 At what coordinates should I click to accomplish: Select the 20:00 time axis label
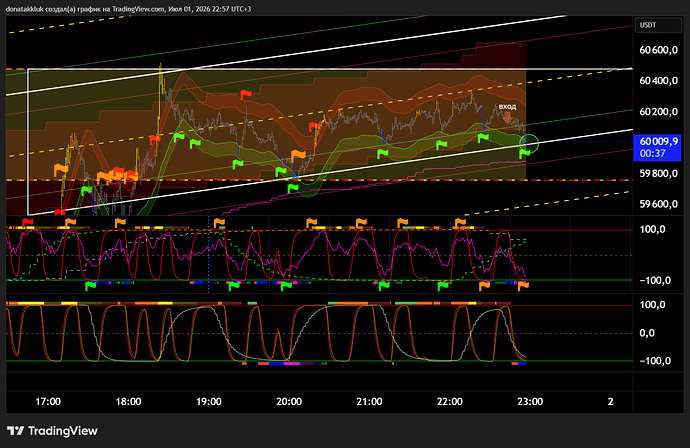click(289, 401)
